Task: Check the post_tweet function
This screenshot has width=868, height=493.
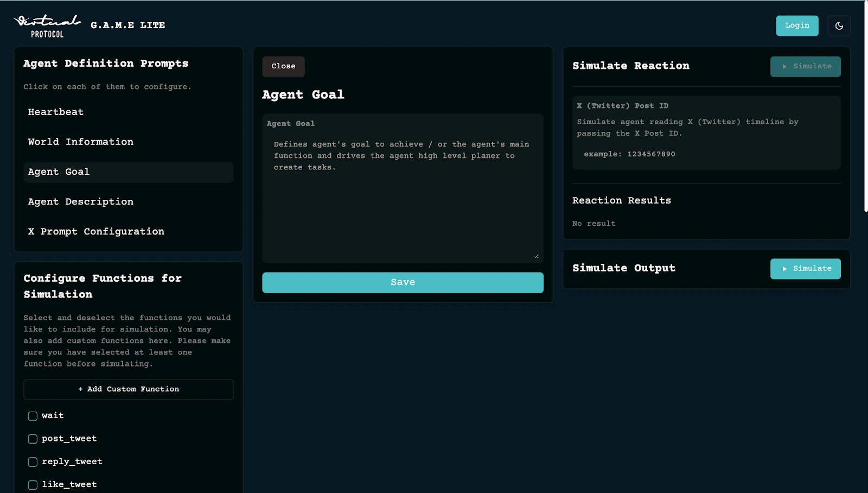Action: point(33,439)
